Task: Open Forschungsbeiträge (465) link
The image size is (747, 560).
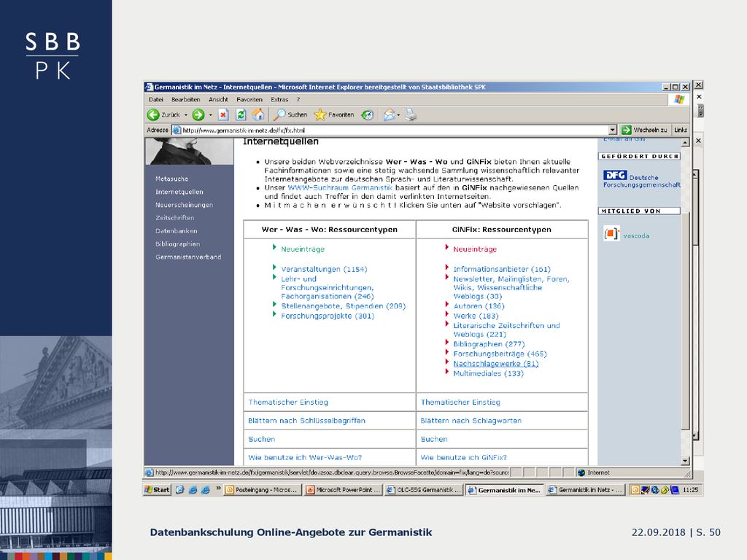Action: tap(500, 354)
